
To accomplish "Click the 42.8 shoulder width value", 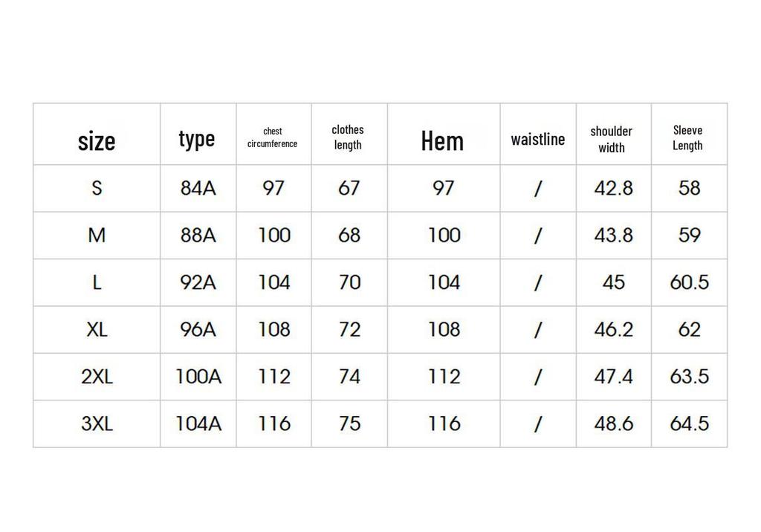I will [x=613, y=188].
